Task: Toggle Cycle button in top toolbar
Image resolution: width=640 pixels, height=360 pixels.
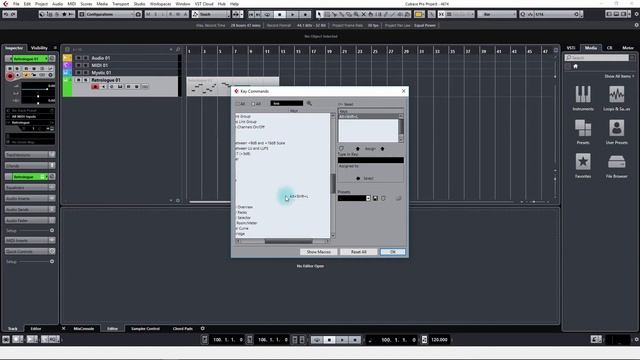Action: pyautogui.click(x=267, y=14)
